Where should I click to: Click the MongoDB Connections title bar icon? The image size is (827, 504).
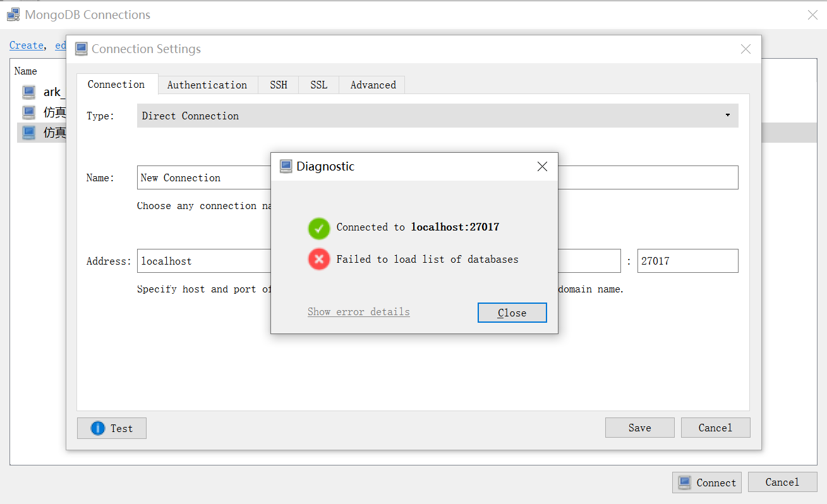(13, 15)
